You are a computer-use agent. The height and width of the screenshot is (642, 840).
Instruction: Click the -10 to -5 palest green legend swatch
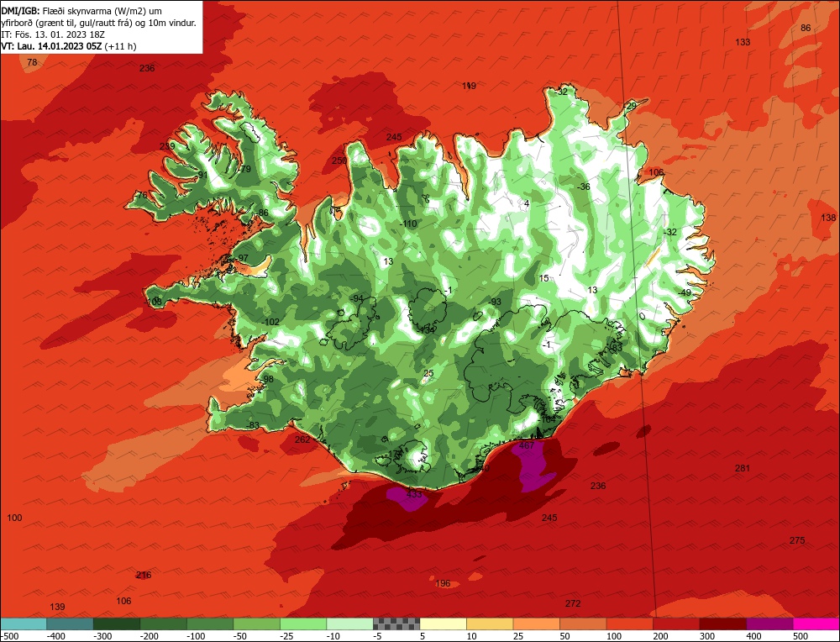coord(349,624)
